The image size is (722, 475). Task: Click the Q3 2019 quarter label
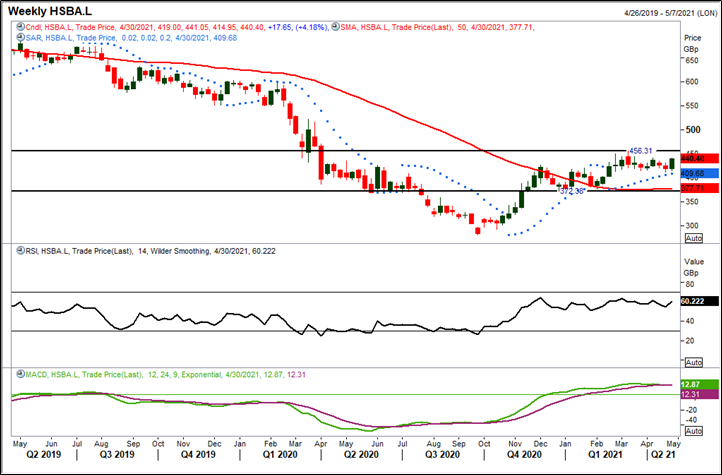click(116, 455)
